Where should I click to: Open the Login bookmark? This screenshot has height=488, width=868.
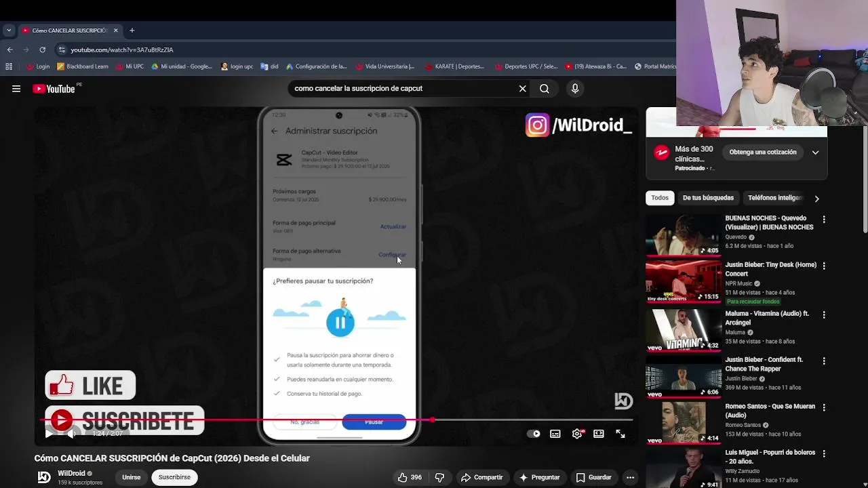(x=38, y=66)
